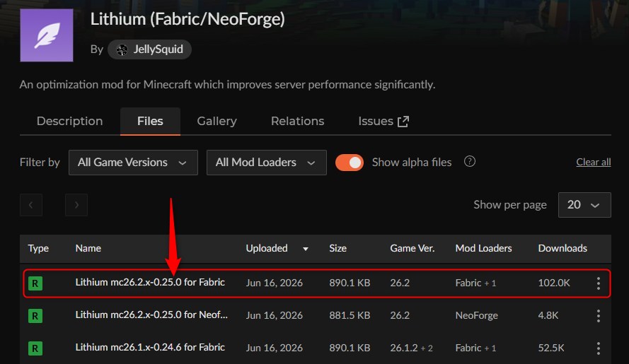Click 102.0K downloads value
Screen dimensions: 629x364
pyautogui.click(x=553, y=283)
